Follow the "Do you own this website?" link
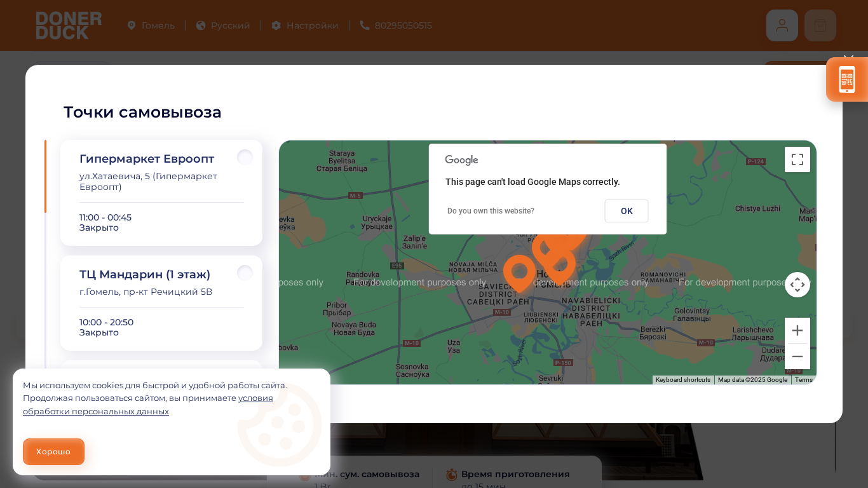Viewport: 868px width, 488px height. click(491, 211)
